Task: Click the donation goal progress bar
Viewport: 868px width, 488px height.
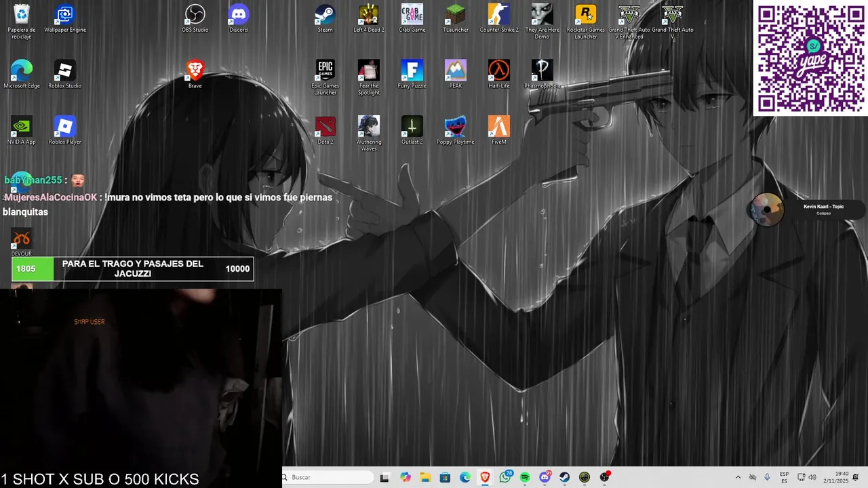Action: [133, 269]
